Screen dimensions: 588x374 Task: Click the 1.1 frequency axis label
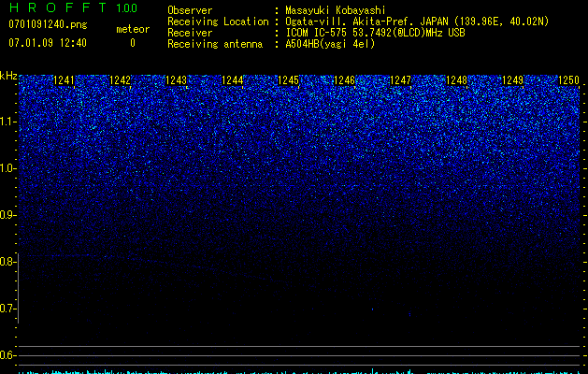[x=7, y=122]
